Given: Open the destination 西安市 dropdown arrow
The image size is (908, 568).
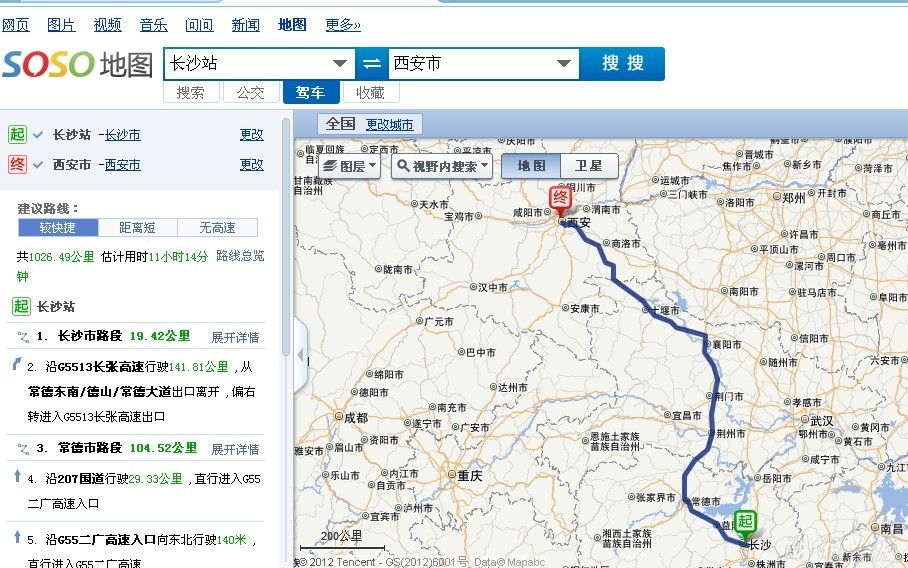Looking at the screenshot, I should 564,63.
